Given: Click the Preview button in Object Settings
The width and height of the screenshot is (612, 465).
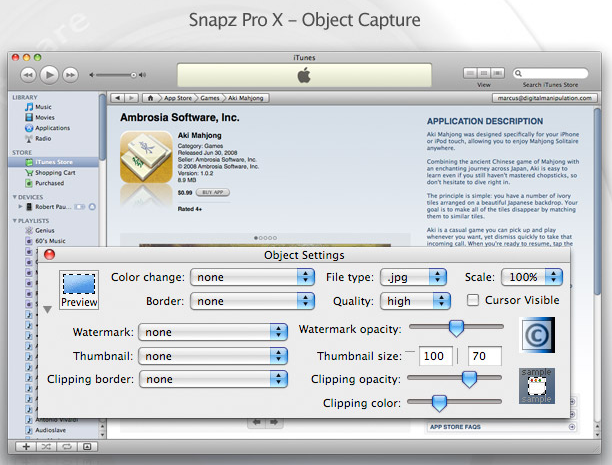Looking at the screenshot, I should pos(79,290).
